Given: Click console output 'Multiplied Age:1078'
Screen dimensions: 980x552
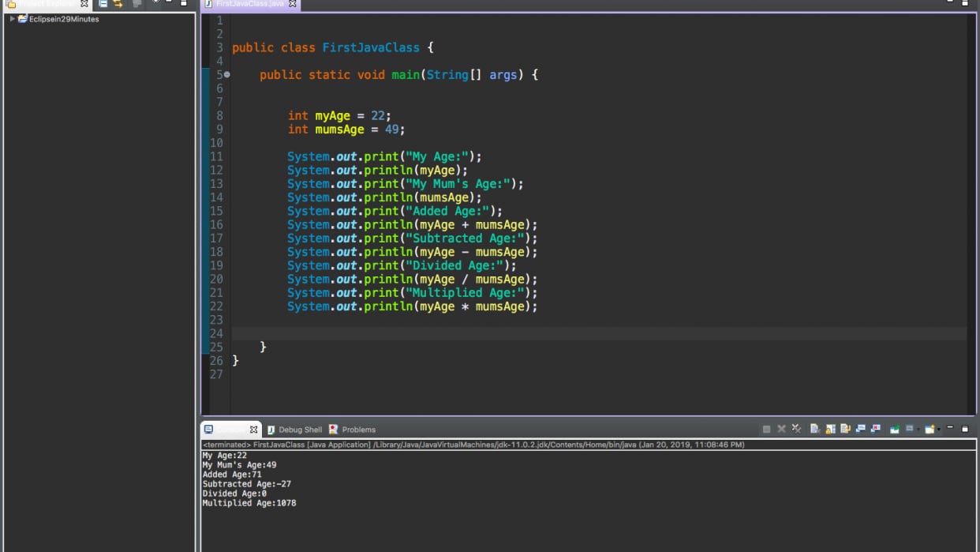Looking at the screenshot, I should (249, 503).
